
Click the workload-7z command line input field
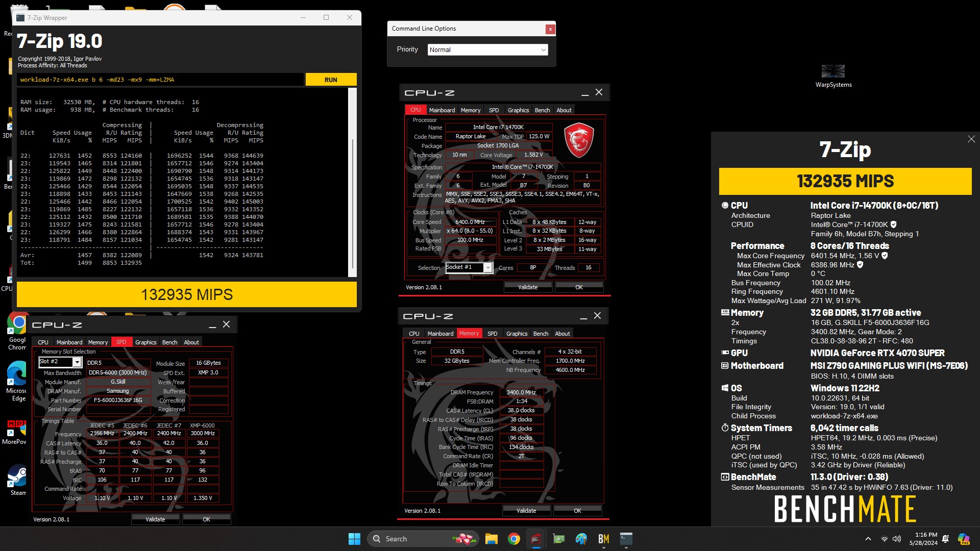click(160, 80)
